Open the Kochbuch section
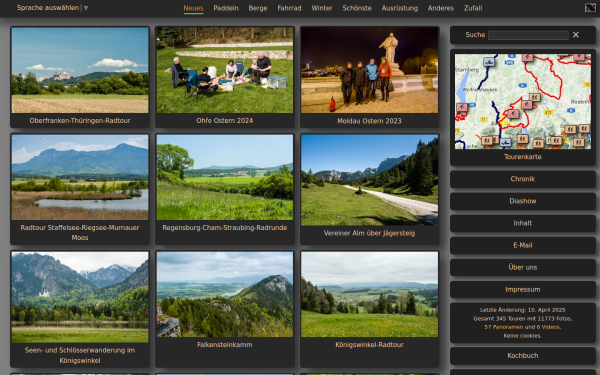 523,356
